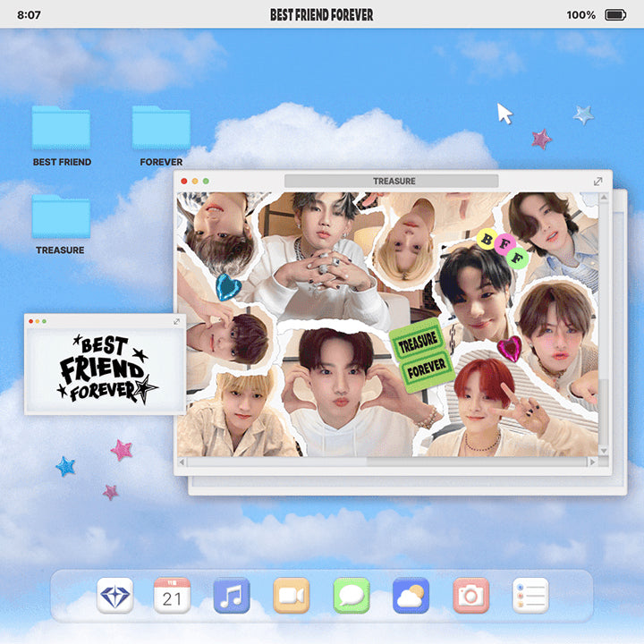644x644 pixels.
Task: Open the green messages app in dock
Action: click(352, 595)
